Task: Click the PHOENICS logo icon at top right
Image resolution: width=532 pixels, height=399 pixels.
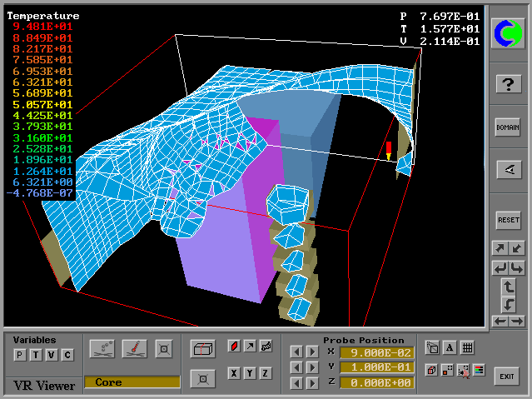Action: [x=508, y=33]
